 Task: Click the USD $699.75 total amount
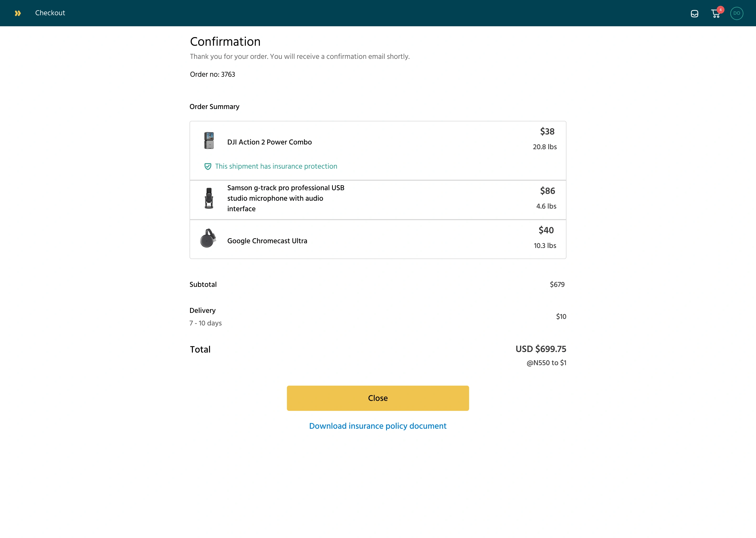(541, 349)
